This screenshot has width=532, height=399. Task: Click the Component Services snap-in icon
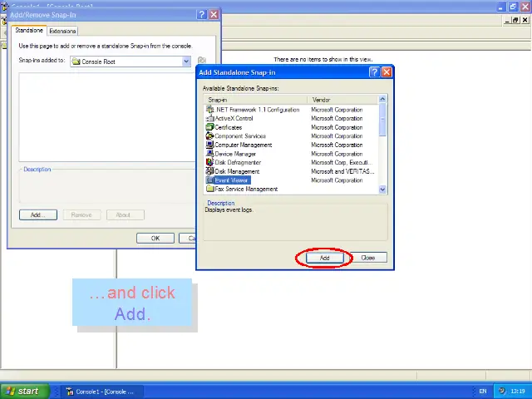click(210, 136)
